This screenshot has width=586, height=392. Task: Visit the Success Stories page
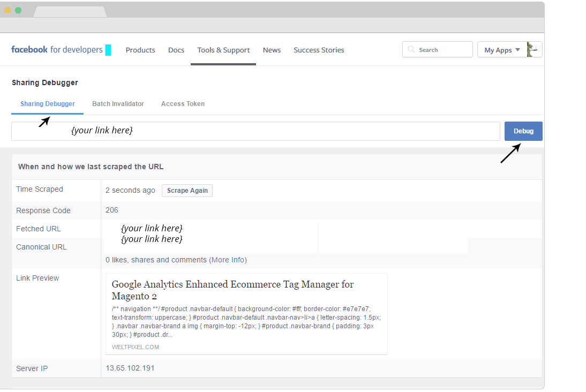coord(319,50)
